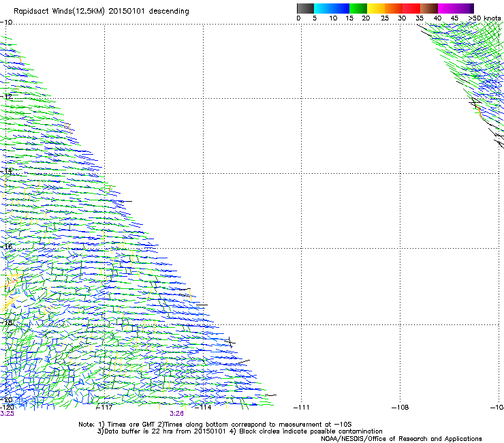
Task: Click the '-18' latitude axis label
Action: (6, 322)
